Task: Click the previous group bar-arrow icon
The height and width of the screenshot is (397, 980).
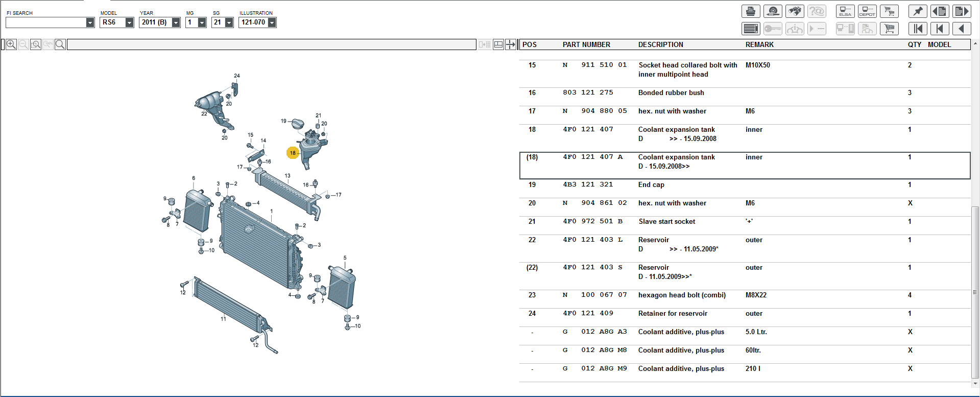Action: click(940, 29)
